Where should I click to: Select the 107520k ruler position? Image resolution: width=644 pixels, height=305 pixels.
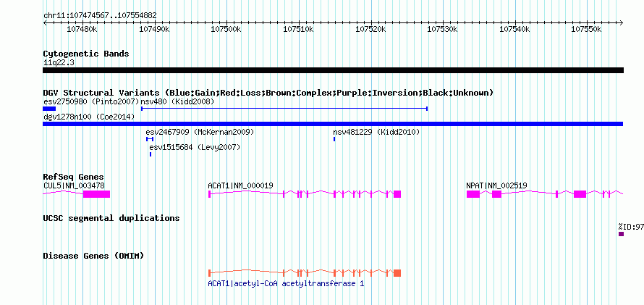[x=371, y=29]
